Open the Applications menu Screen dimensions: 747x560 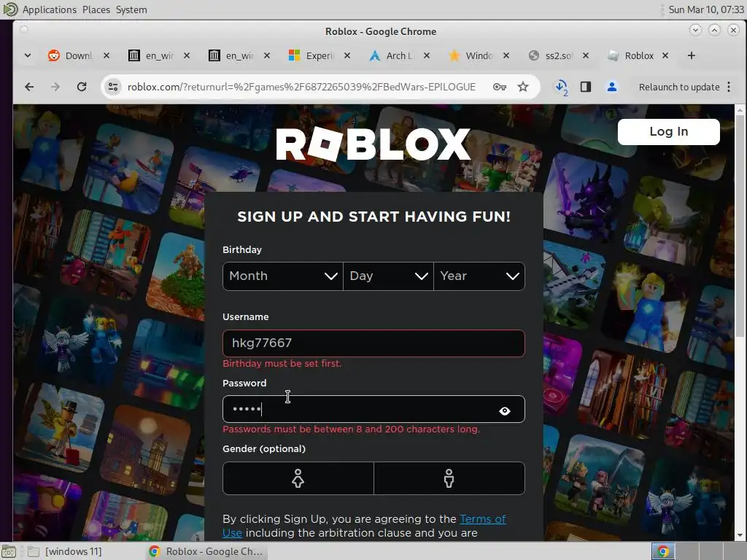click(x=49, y=9)
